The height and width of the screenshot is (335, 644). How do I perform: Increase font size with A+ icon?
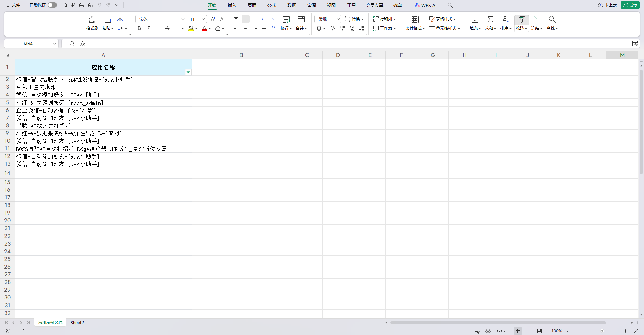tap(213, 19)
